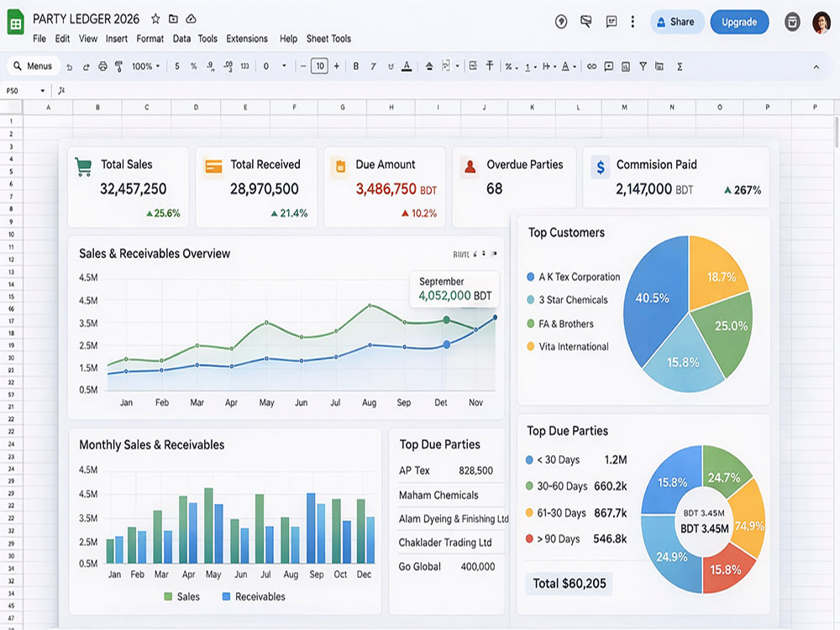Click the archive icon beside Upgrade

click(x=792, y=22)
